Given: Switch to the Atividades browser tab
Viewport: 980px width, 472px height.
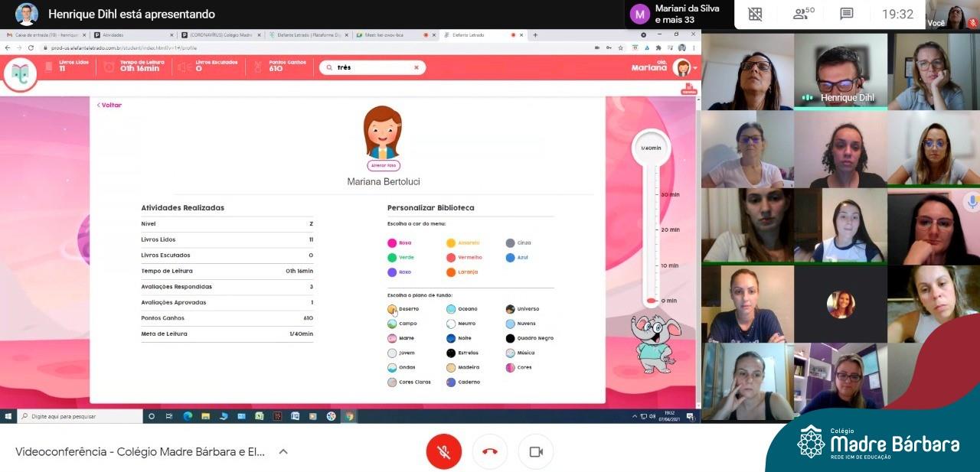Looking at the screenshot, I should 134,34.
